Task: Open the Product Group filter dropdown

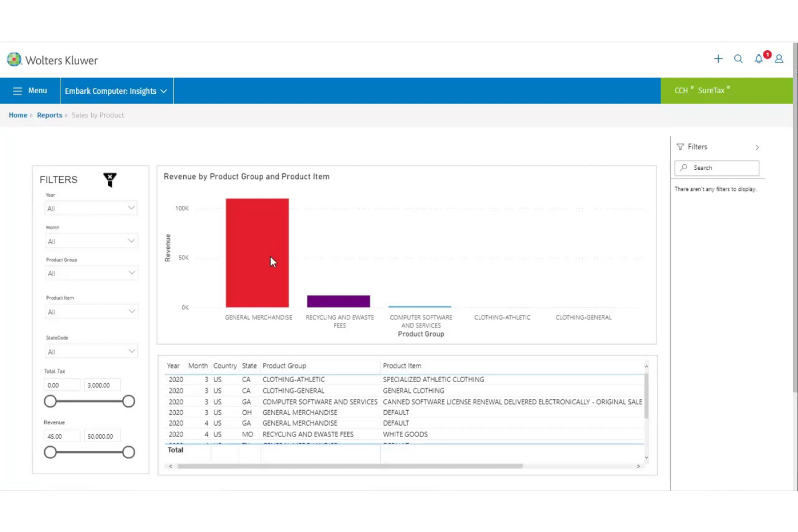Action: [x=91, y=273]
